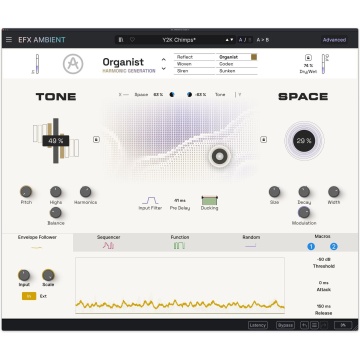Click the Tone harmonic bars display
The height and width of the screenshot is (360, 360).
(56, 141)
